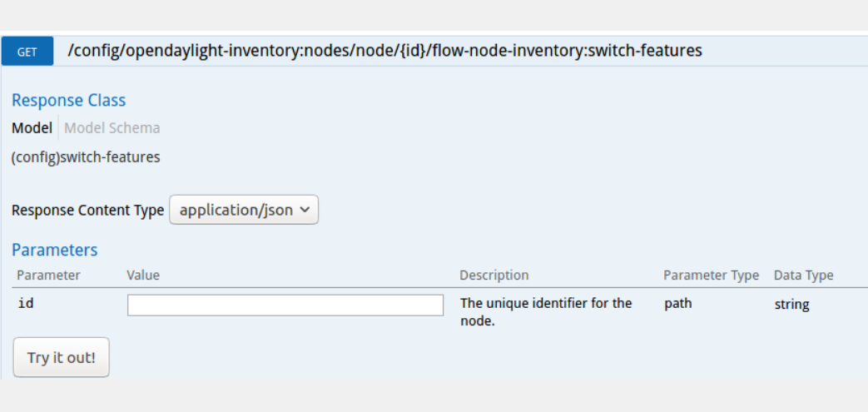Screen dimensions: 868x412
Task: Click the Data Type column header
Action: pos(803,275)
